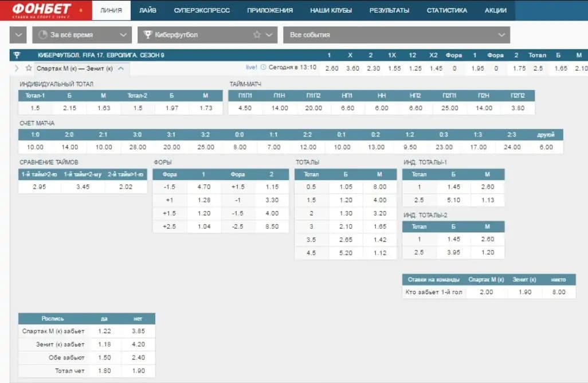Select score 1:1 odds 7.00
The height and width of the screenshot is (383, 588).
click(274, 147)
